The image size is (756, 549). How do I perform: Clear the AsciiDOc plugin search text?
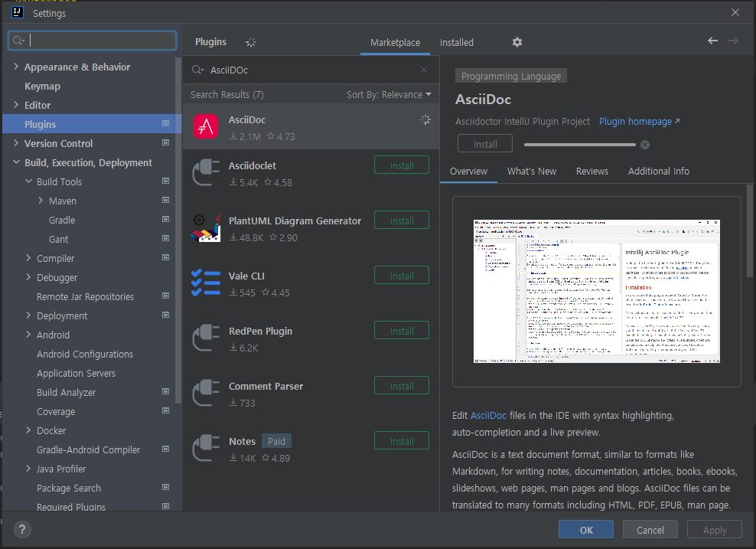point(424,70)
